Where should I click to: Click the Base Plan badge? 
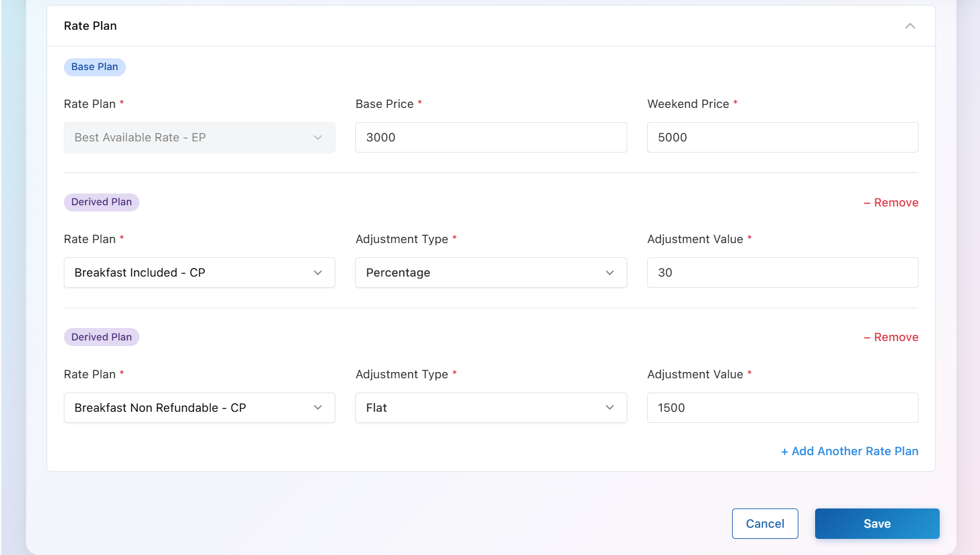(x=95, y=67)
